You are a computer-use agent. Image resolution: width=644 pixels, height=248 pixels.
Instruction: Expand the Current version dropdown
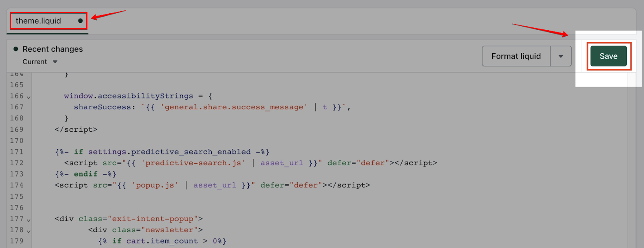click(x=40, y=62)
